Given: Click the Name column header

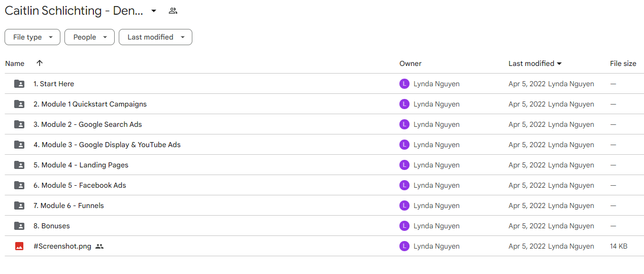Looking at the screenshot, I should [15, 63].
